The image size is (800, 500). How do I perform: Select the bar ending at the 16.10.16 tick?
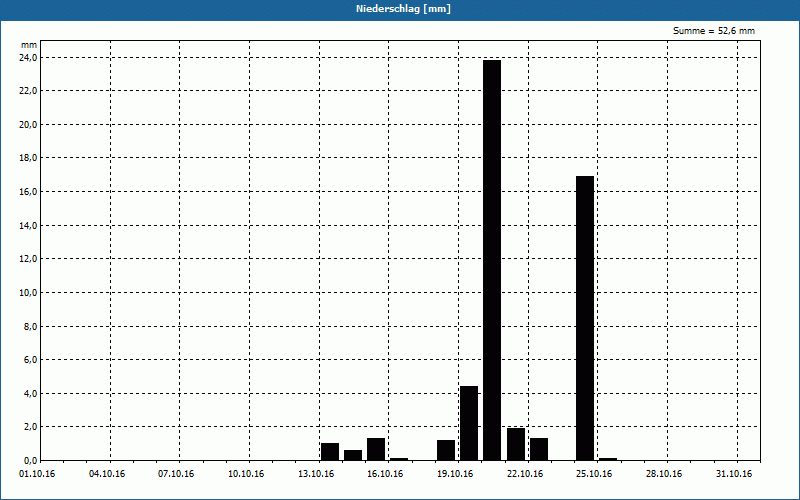376,449
